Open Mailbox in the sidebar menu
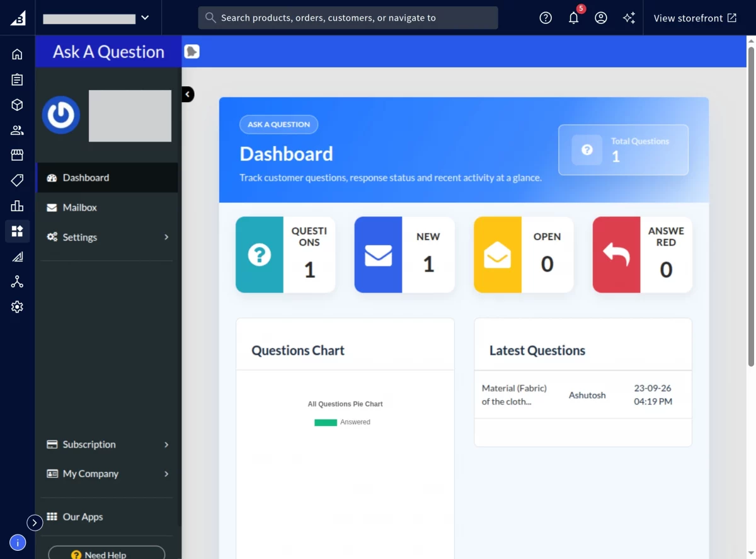 pos(107,207)
